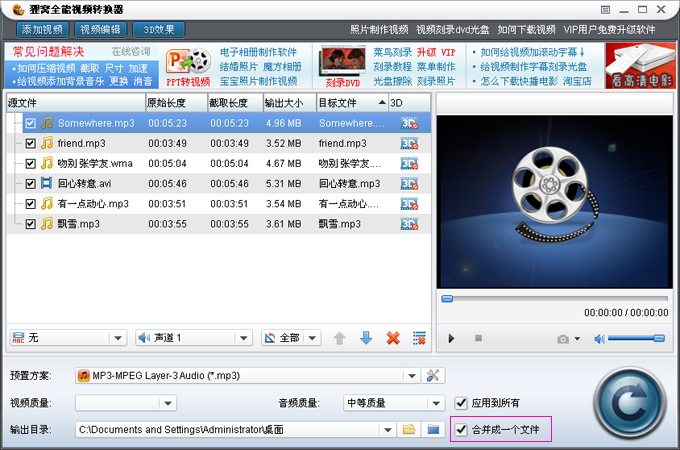680x450 pixels.
Task: Click the 3D icon in friend.mp3 row
Action: 409,143
